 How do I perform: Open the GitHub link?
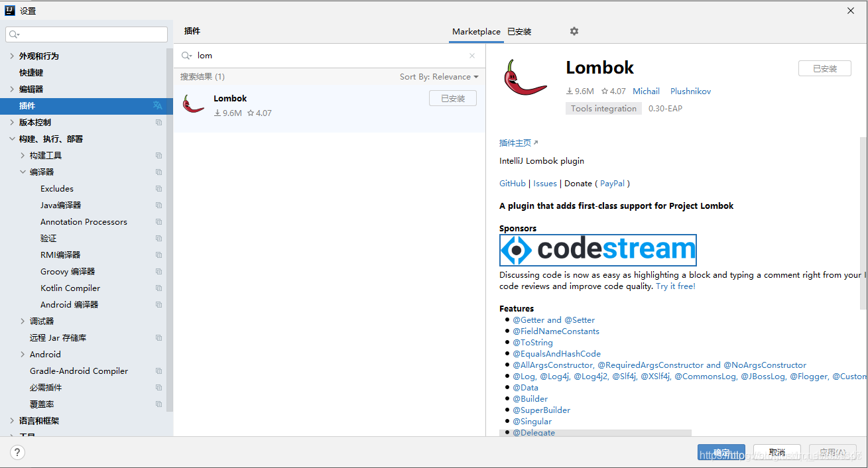(x=513, y=183)
